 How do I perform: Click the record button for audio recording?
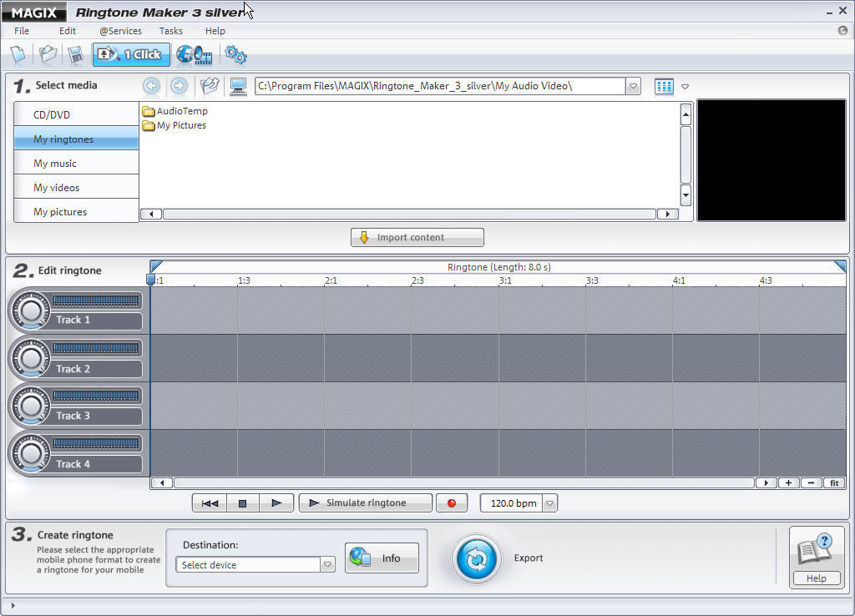click(x=452, y=502)
